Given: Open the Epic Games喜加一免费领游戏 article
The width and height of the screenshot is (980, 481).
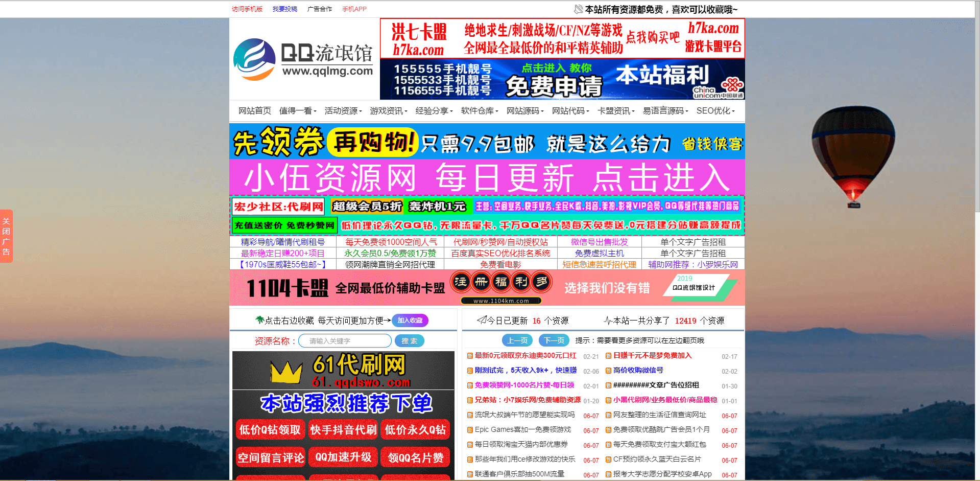Looking at the screenshot, I should [x=523, y=430].
